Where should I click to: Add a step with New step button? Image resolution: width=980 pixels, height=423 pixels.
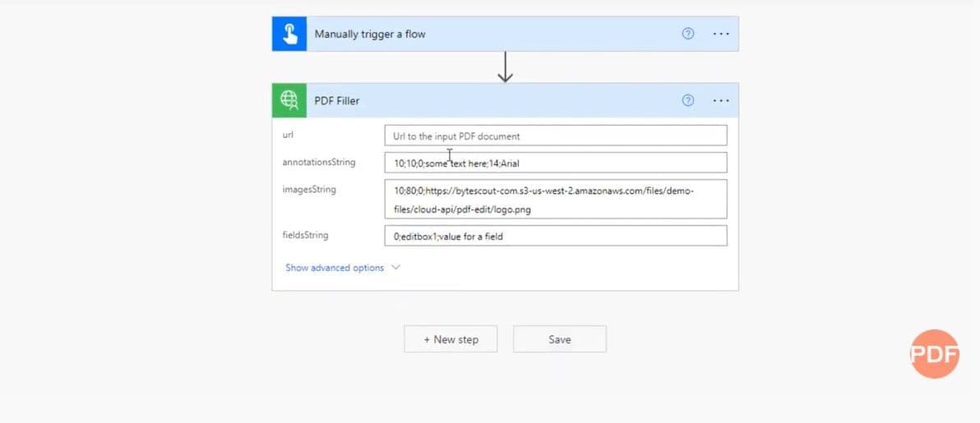click(451, 339)
